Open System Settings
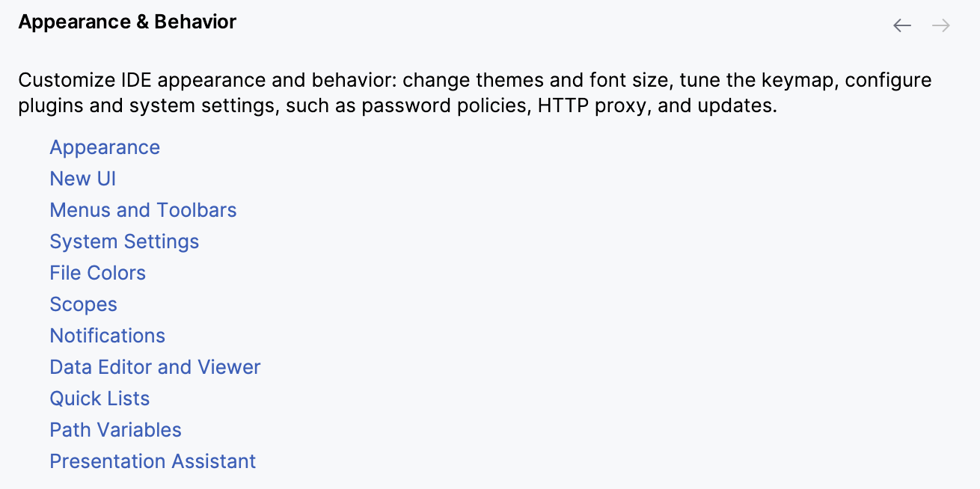This screenshot has width=980, height=489. [x=124, y=242]
